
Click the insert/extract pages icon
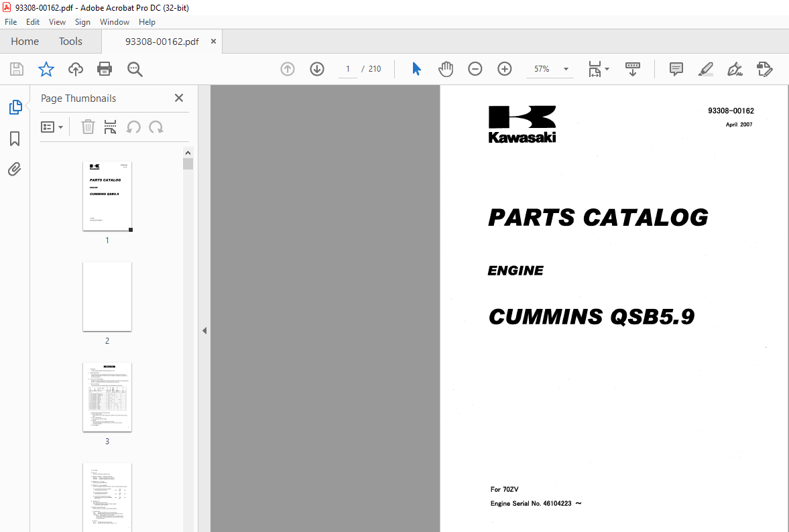[110, 127]
